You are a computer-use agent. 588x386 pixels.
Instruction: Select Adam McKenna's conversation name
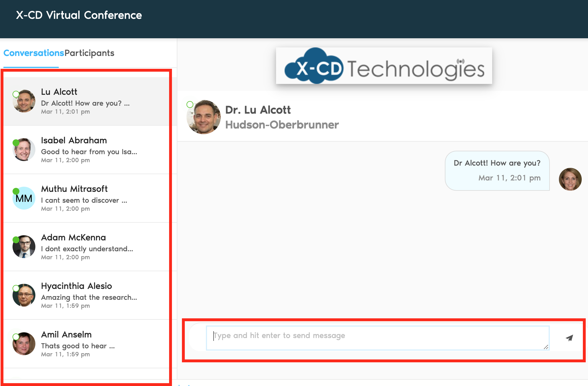(x=73, y=238)
